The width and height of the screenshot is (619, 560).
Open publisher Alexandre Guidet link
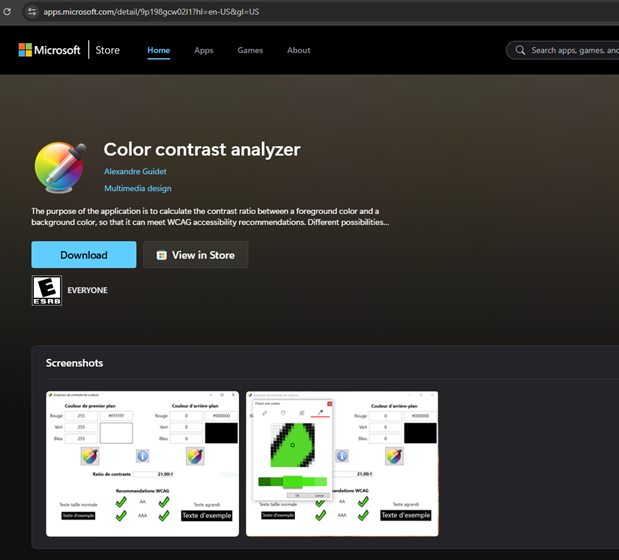coord(135,171)
